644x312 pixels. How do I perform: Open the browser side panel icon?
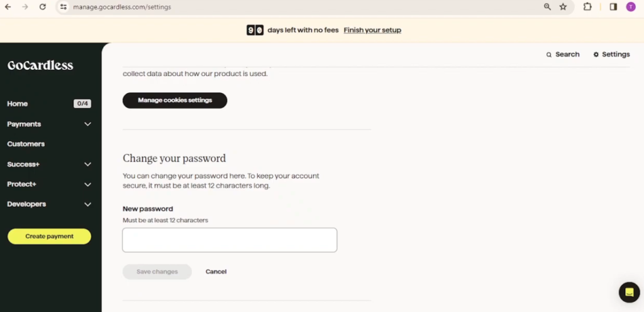pyautogui.click(x=613, y=6)
